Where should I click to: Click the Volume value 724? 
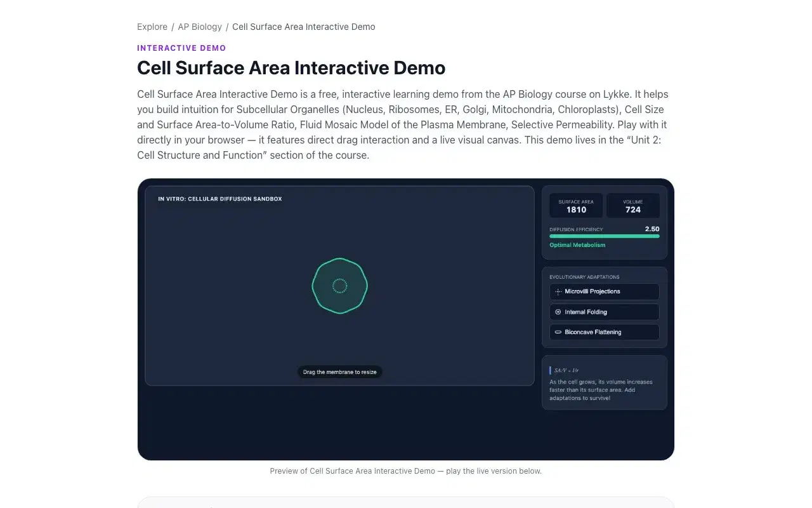tap(632, 210)
